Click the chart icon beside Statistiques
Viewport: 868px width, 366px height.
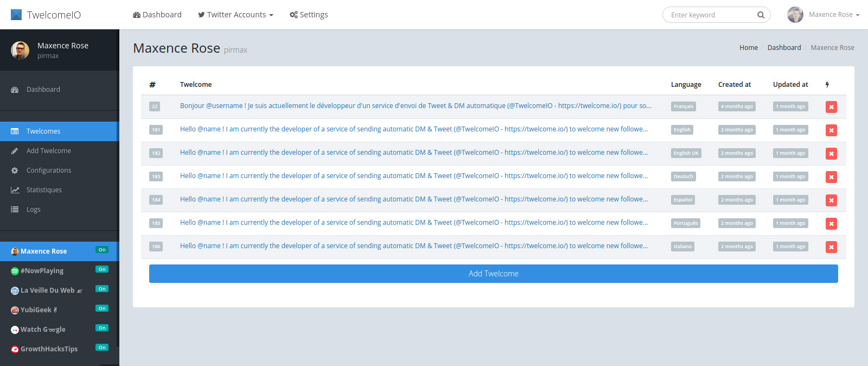point(15,190)
